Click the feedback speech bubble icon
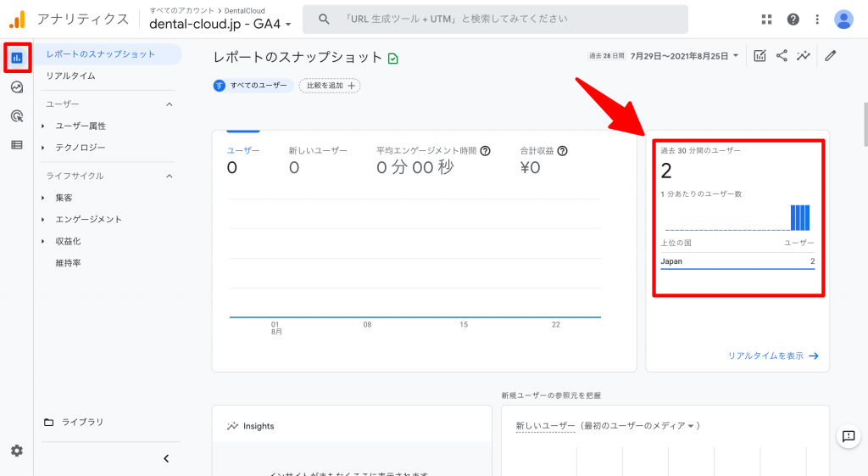Viewport: 868px width, 476px height. point(849,436)
